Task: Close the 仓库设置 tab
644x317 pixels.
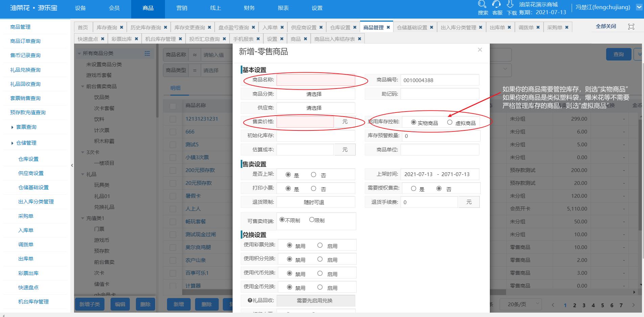Action: point(355,27)
